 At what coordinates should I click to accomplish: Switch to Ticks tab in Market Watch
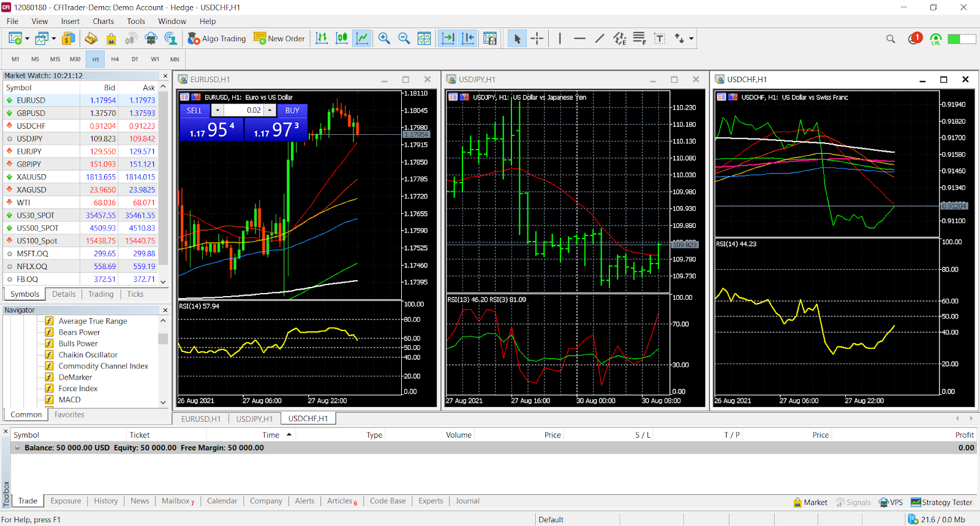(x=135, y=294)
